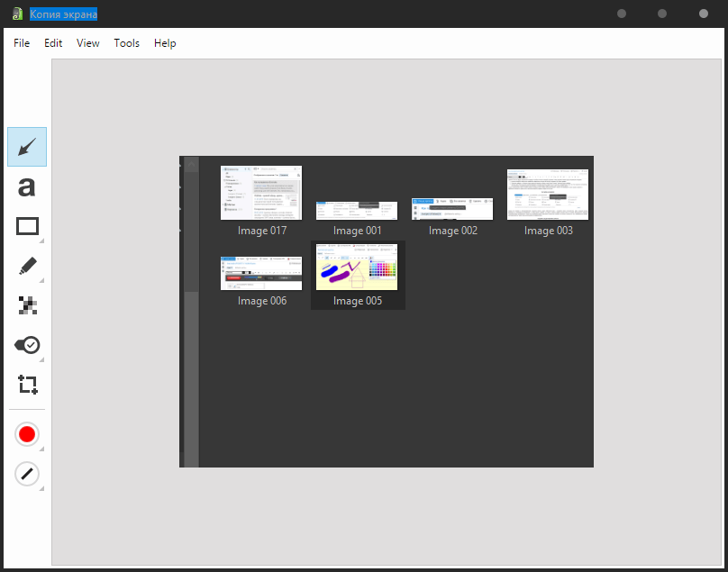Open the Help menu

pyautogui.click(x=165, y=43)
